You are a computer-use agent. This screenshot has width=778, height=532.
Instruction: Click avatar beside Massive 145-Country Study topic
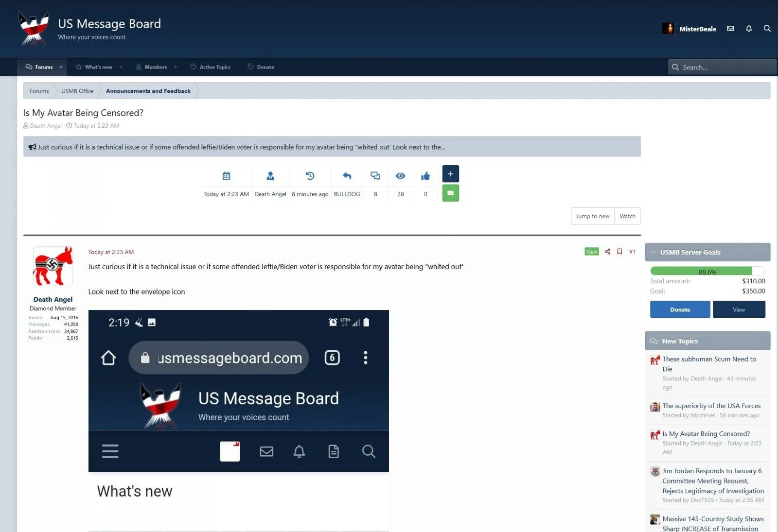tap(655, 520)
